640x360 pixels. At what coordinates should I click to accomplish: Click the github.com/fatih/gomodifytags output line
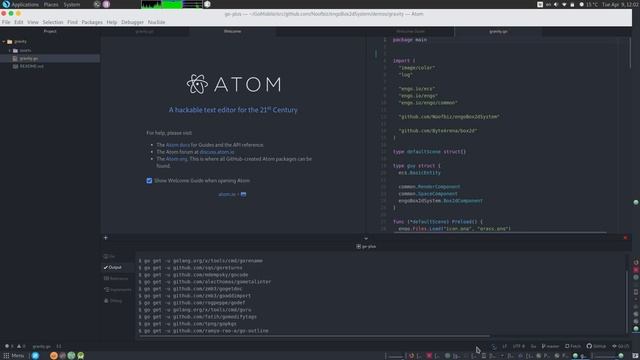(198, 317)
